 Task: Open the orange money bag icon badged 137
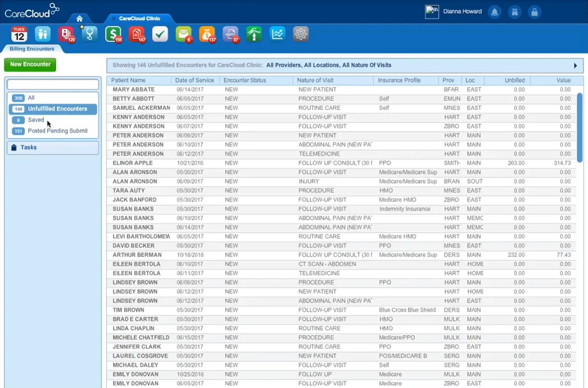207,34
